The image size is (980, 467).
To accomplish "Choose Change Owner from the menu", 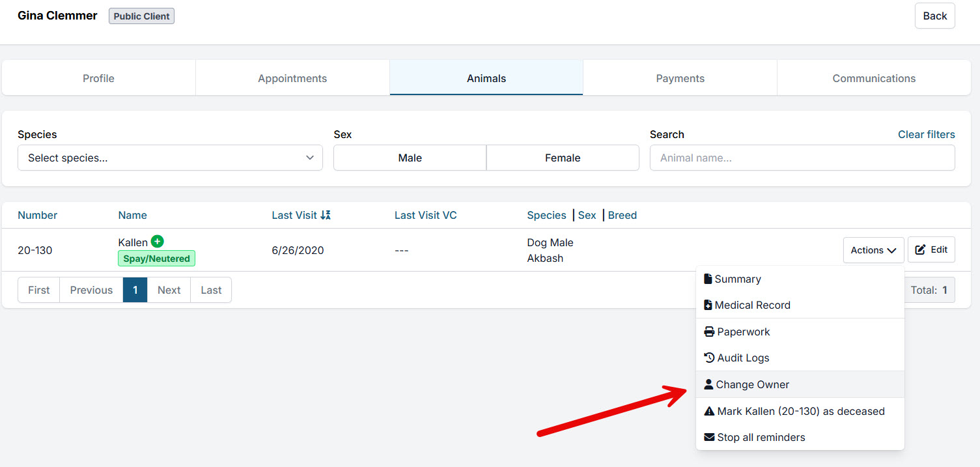I will 752,384.
